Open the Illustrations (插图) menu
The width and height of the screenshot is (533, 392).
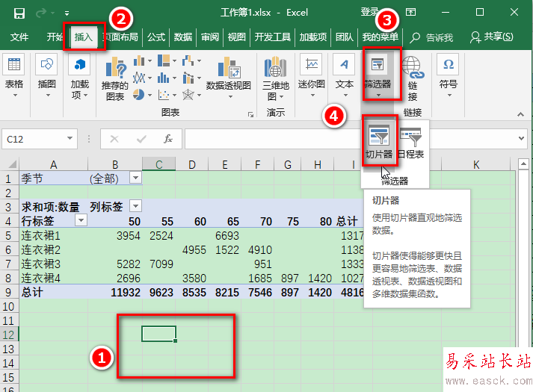pyautogui.click(x=46, y=76)
